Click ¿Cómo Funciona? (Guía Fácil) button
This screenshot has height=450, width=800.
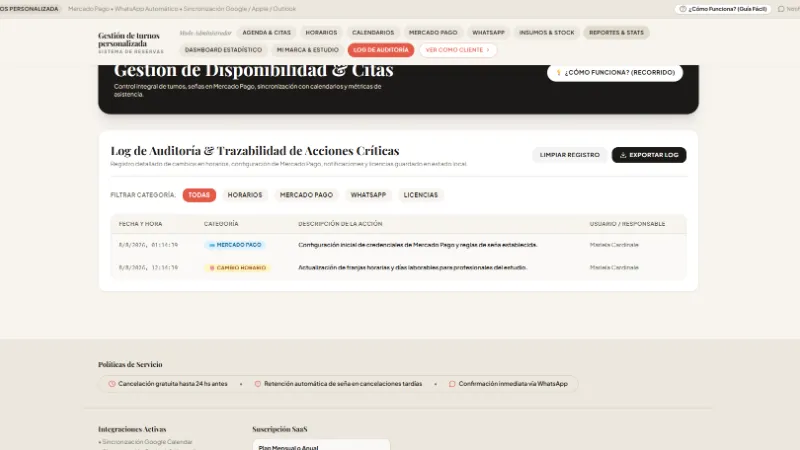coord(723,9)
